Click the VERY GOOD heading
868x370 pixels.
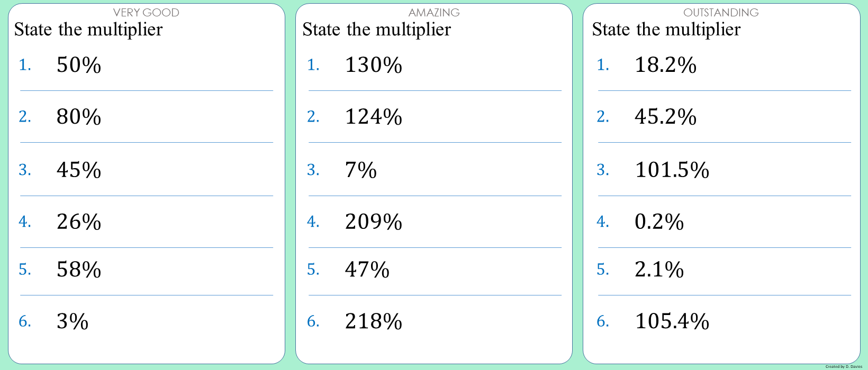coord(146,12)
